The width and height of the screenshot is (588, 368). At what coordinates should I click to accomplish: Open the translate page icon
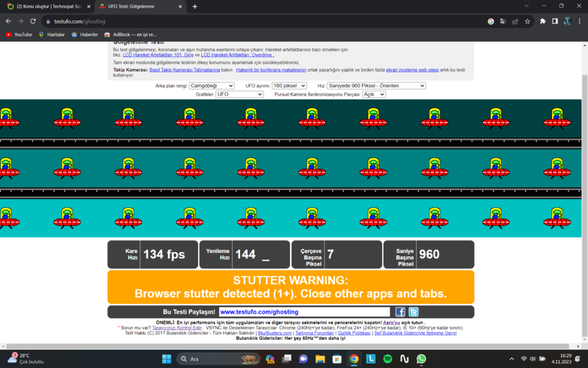point(503,22)
